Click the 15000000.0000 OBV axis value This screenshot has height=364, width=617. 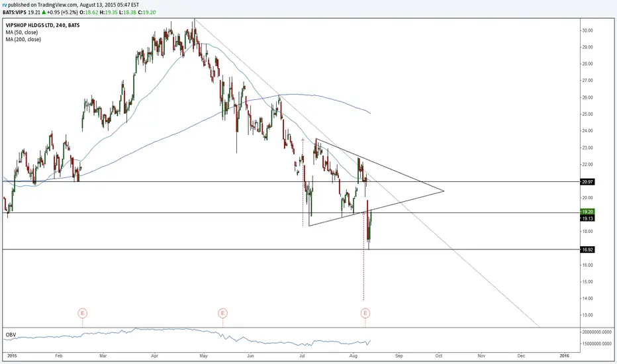(596, 343)
